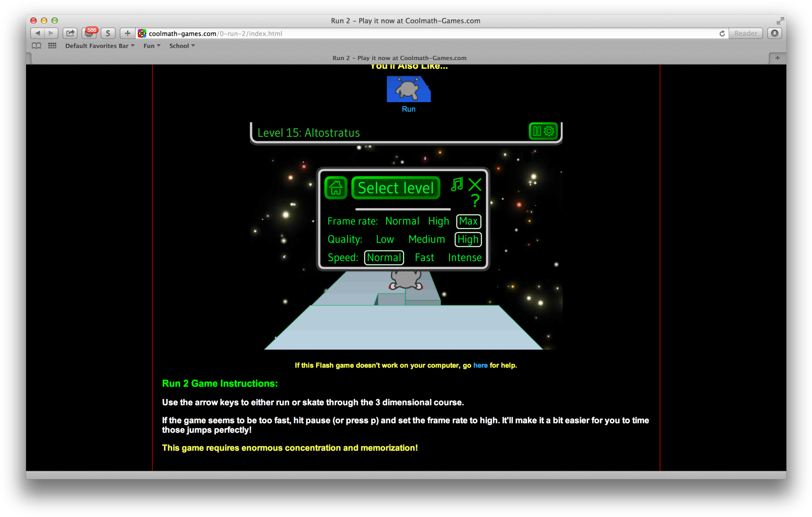Open a new tab with plus button
The height and width of the screenshot is (517, 812).
click(777, 58)
